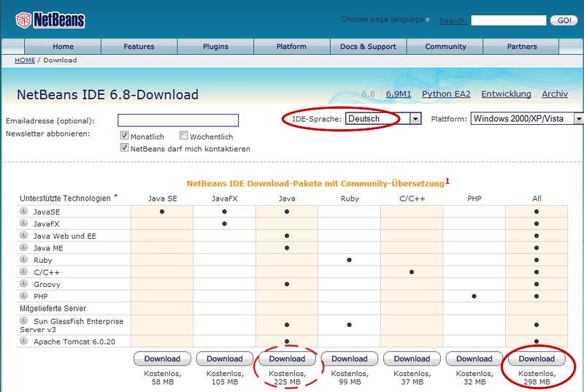Click info icon next to Groovy
Screen dimensions: 584x392
(x=23, y=284)
